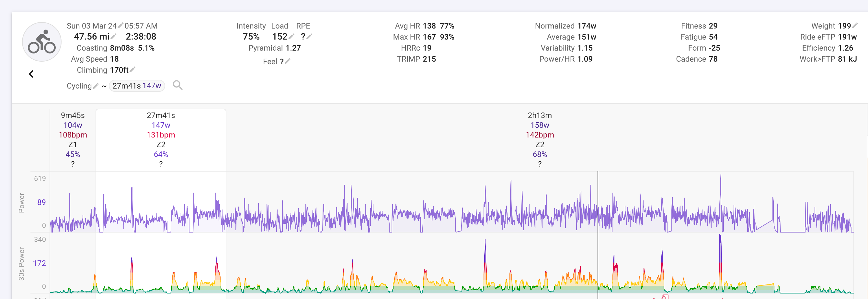Click the HRRc 19 value
Viewport: 868px width, 299px height.
(x=427, y=48)
